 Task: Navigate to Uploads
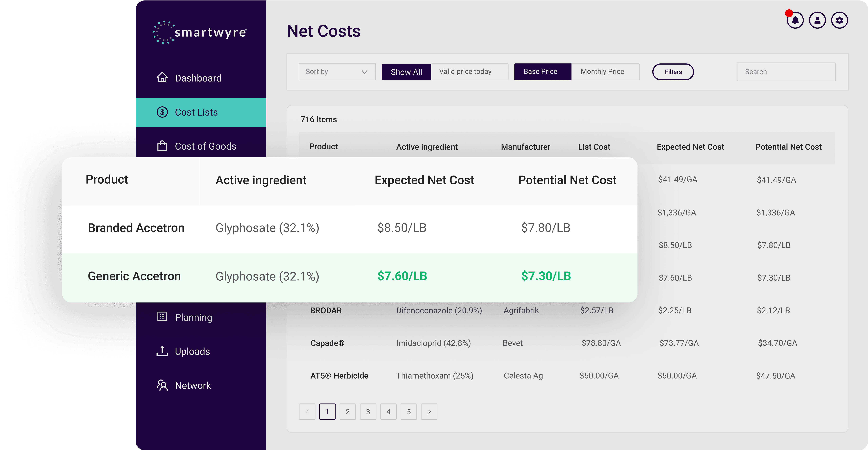(201, 351)
